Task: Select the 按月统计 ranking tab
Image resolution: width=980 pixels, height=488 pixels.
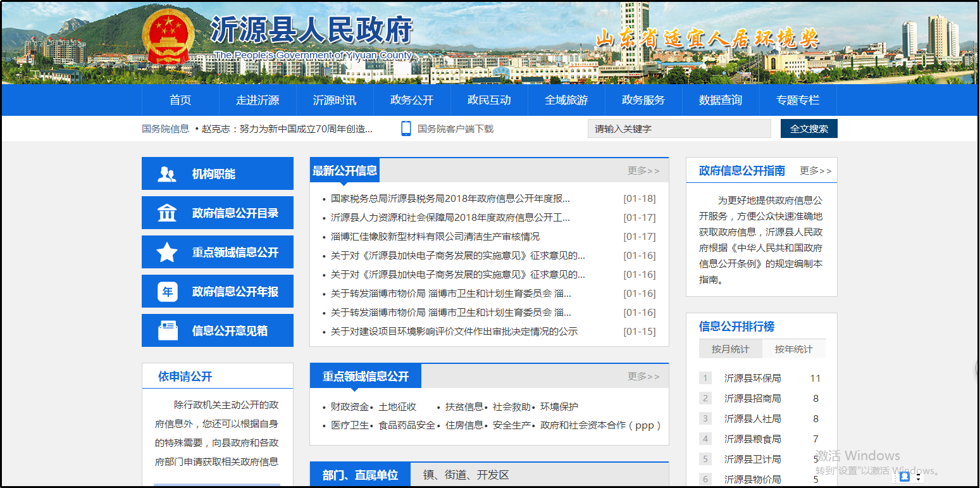Action: (x=730, y=349)
